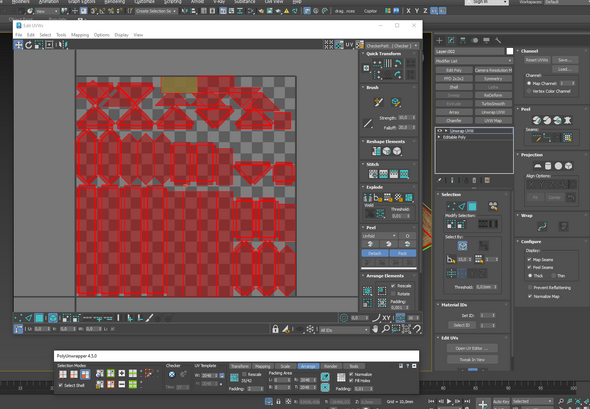Select the Rotate tool in UV editor toolbar
590x409 pixels.
[29, 45]
